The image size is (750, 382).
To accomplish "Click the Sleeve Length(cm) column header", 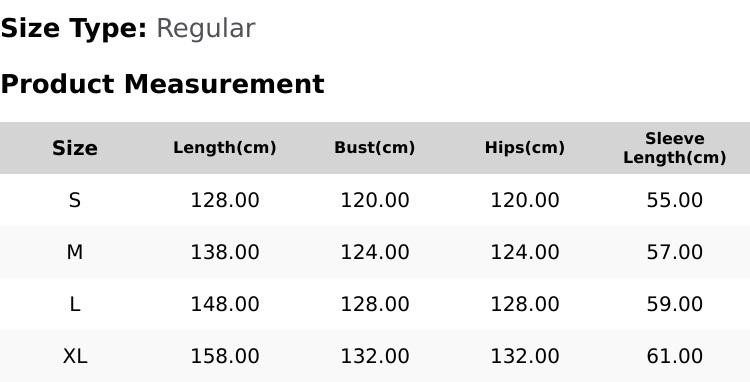I will point(674,148).
